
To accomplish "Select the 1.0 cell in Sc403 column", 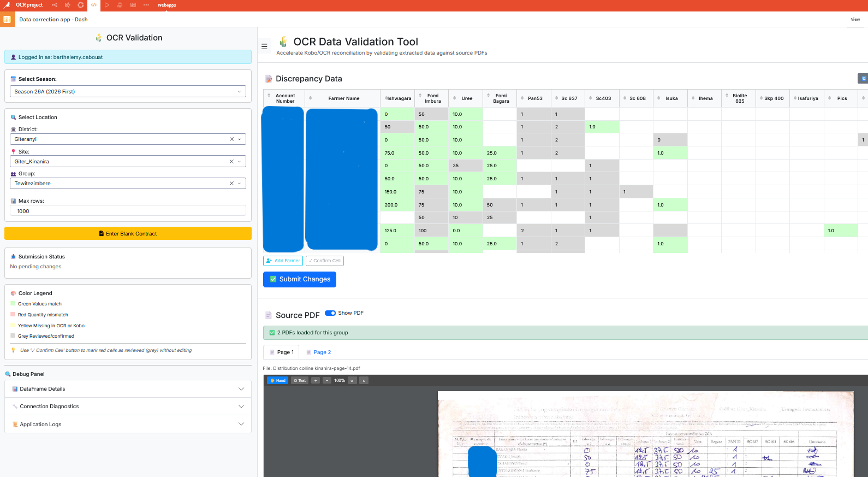I will [602, 127].
